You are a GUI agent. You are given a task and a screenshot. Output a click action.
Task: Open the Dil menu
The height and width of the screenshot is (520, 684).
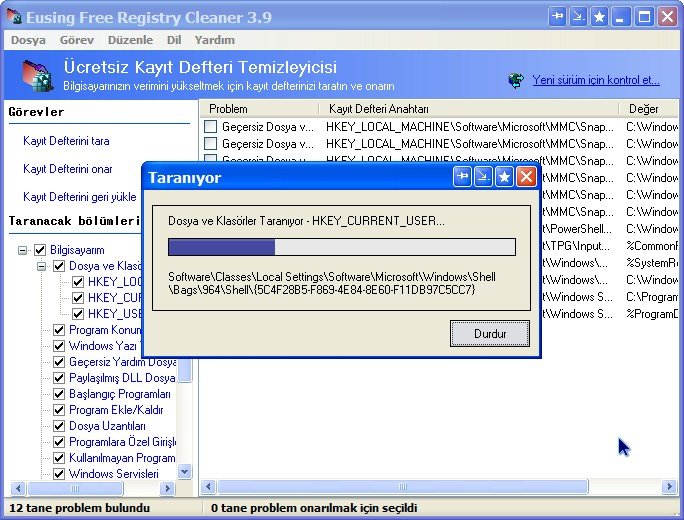point(174,40)
